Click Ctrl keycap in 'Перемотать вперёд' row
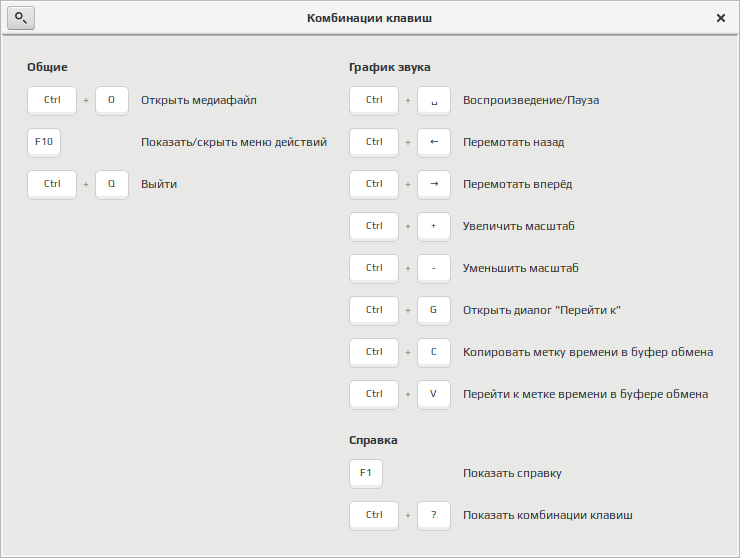Image resolution: width=740 pixels, height=558 pixels. click(x=374, y=184)
